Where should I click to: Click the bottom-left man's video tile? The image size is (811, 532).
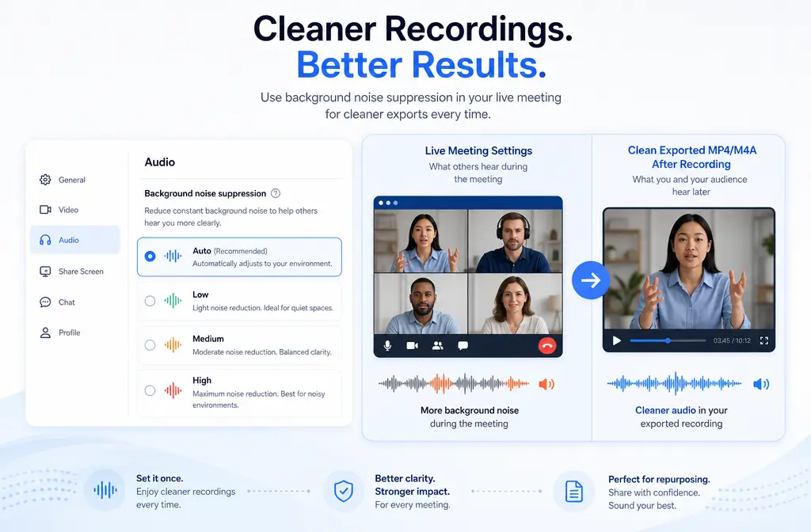[x=421, y=303]
